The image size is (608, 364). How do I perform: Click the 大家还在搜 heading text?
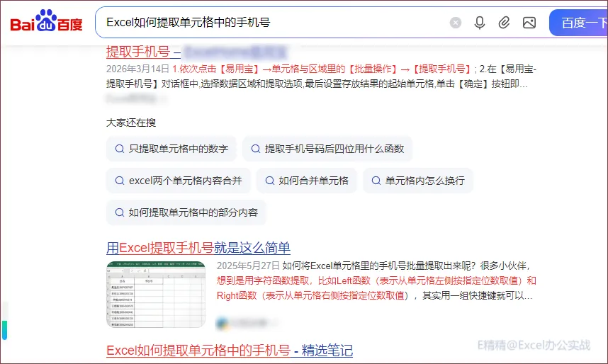(x=131, y=123)
